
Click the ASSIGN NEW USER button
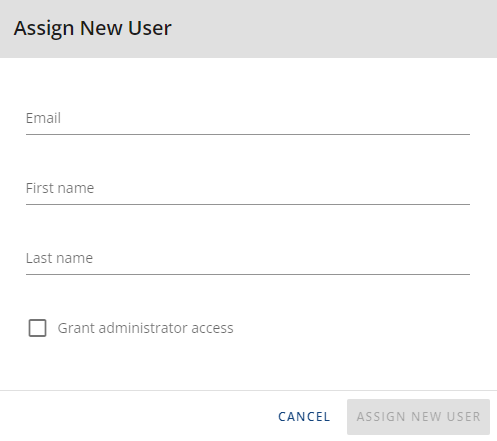pos(418,417)
